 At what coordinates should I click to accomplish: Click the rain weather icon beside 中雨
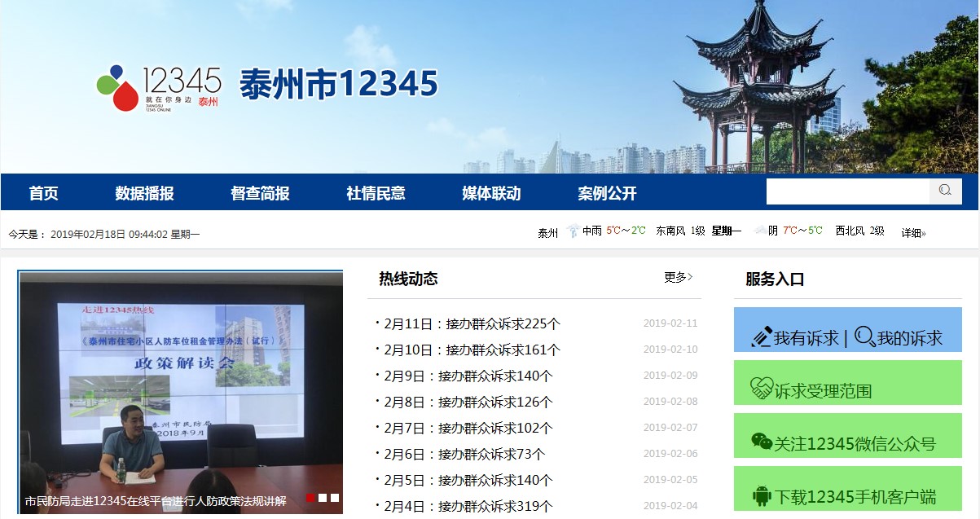click(x=573, y=231)
